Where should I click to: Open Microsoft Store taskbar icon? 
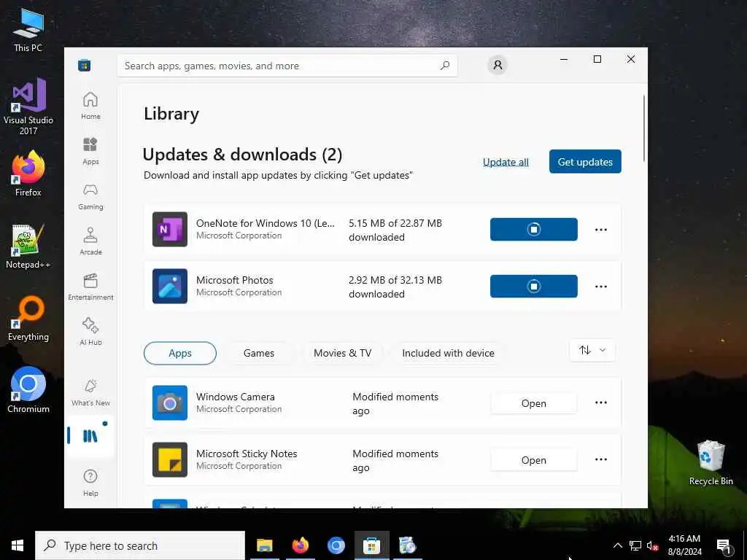coord(371,545)
